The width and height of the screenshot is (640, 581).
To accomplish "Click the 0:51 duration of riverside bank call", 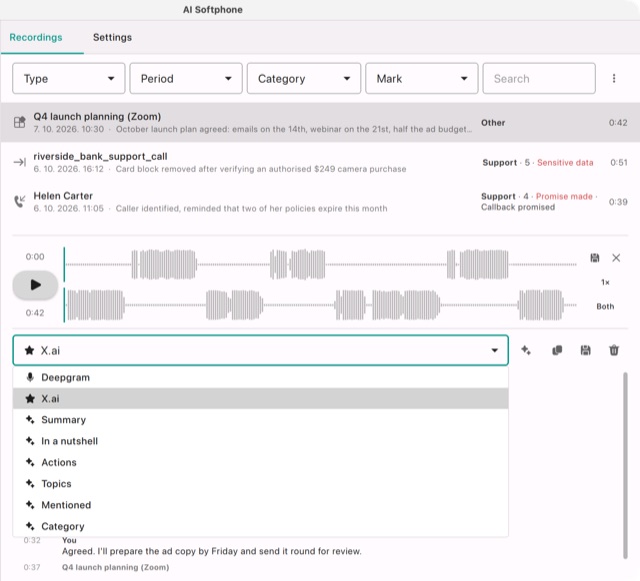I will click(619, 163).
